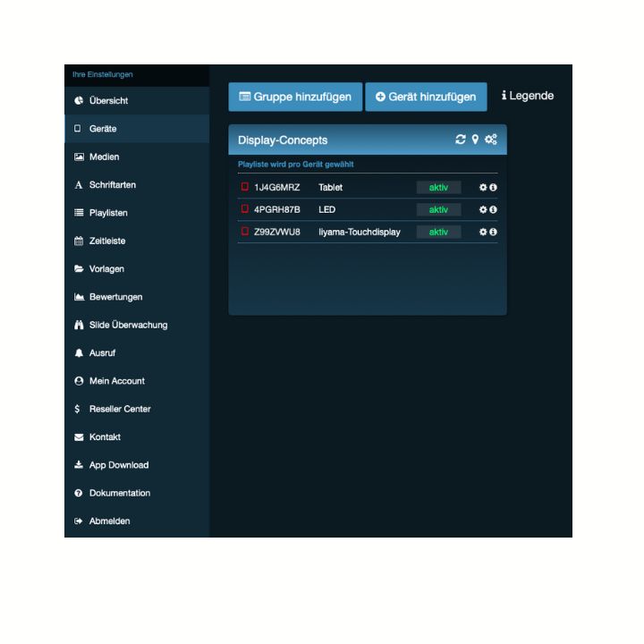Open location pin for Display-Concepts group

click(x=475, y=140)
